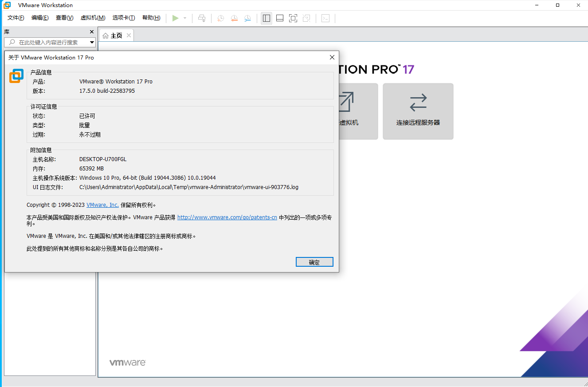
Task: Select the Take Snapshot icon
Action: pos(220,18)
